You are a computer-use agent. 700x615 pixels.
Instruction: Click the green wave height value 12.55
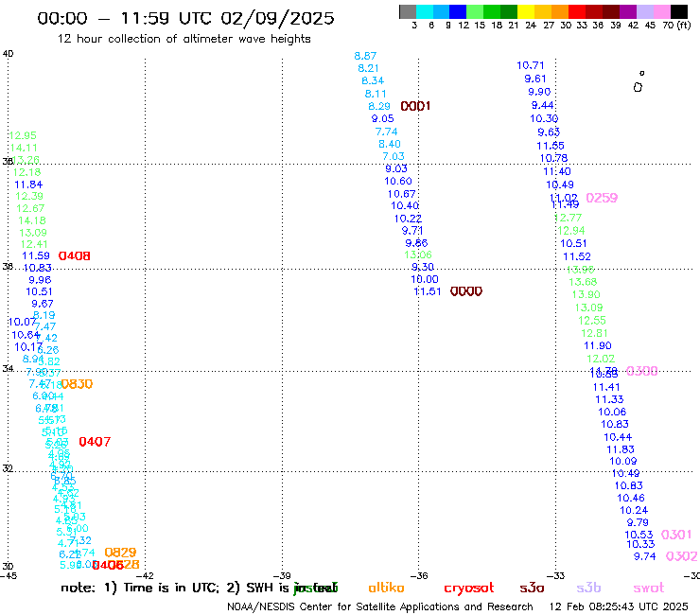[x=592, y=320]
